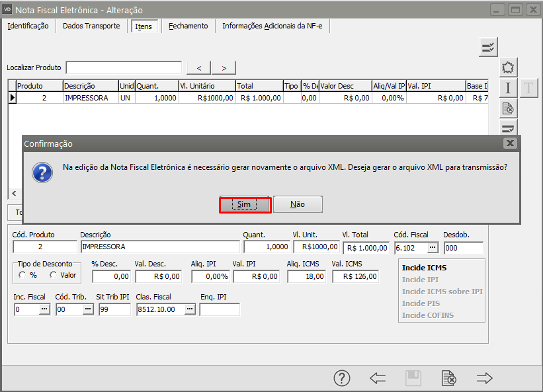Click the delete document icon beside grid
The height and width of the screenshot is (392, 543).
507,108
